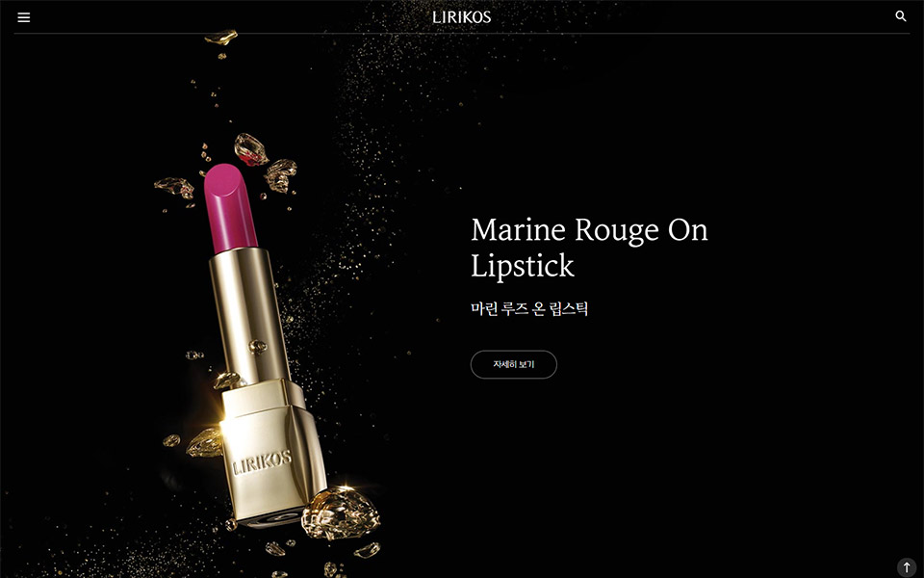
Task: Click the clear crystal left of lipstick tip
Action: (x=174, y=187)
